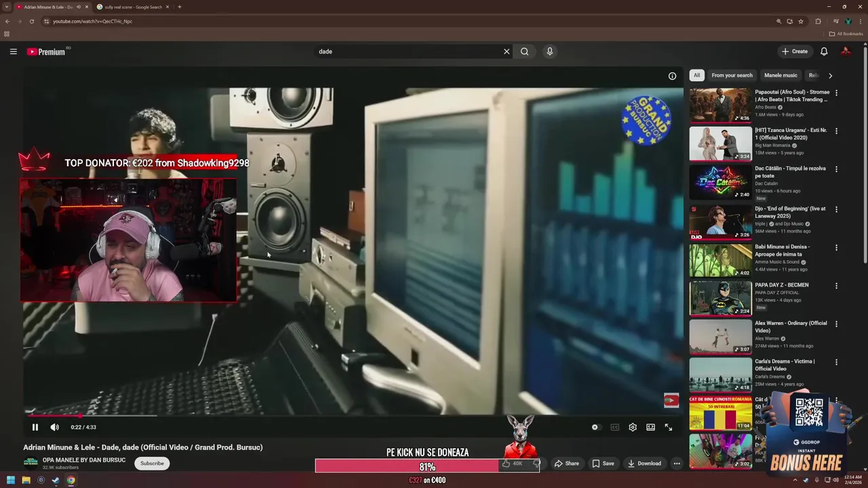The width and height of the screenshot is (868, 488).
Task: Open options for Babi Minune si Denisa
Action: [836, 247]
